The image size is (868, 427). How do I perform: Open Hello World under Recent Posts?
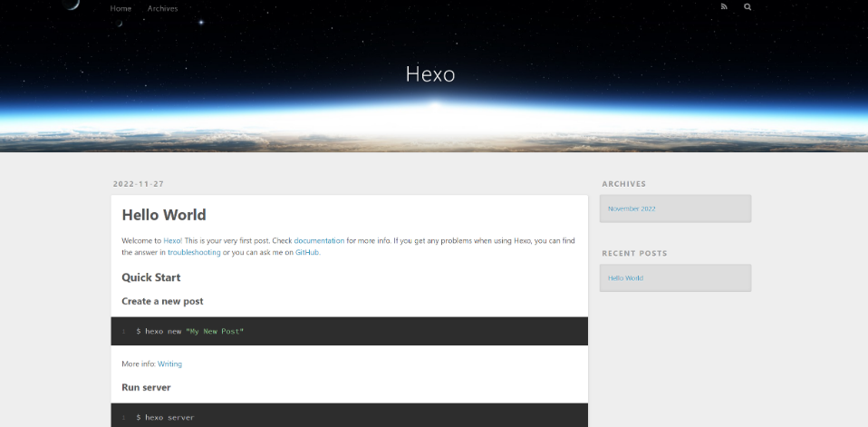625,278
